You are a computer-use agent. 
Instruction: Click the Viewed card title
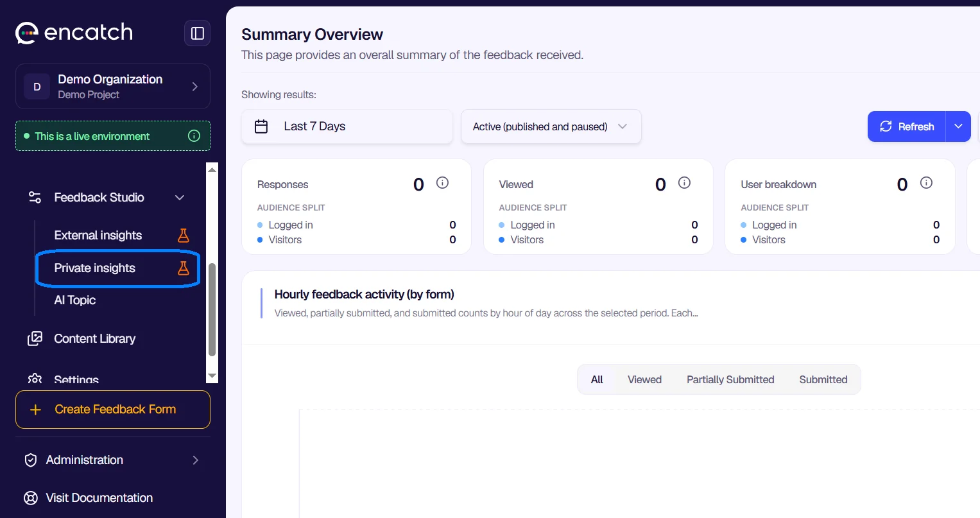(x=516, y=185)
